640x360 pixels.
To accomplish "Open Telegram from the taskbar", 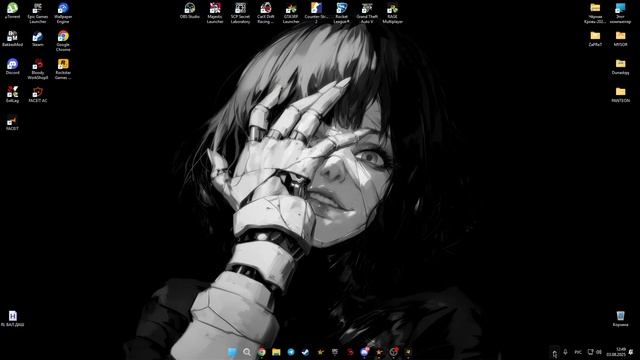I will click(291, 352).
